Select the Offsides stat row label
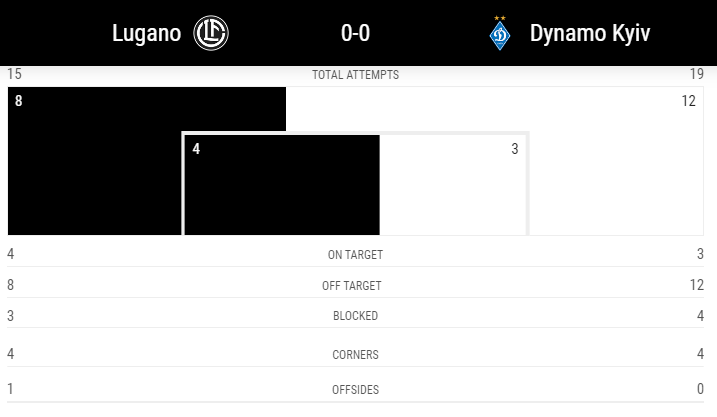Image resolution: width=717 pixels, height=417 pixels. [x=355, y=390]
